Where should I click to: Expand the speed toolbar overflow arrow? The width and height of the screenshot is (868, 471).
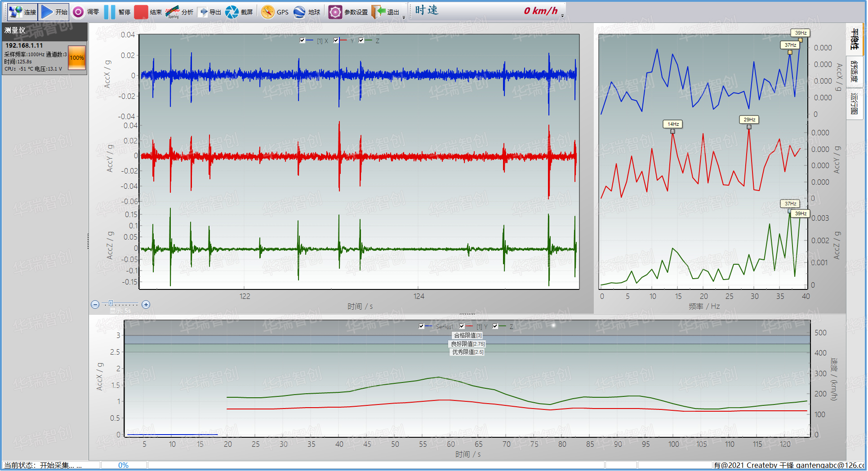pyautogui.click(x=562, y=16)
